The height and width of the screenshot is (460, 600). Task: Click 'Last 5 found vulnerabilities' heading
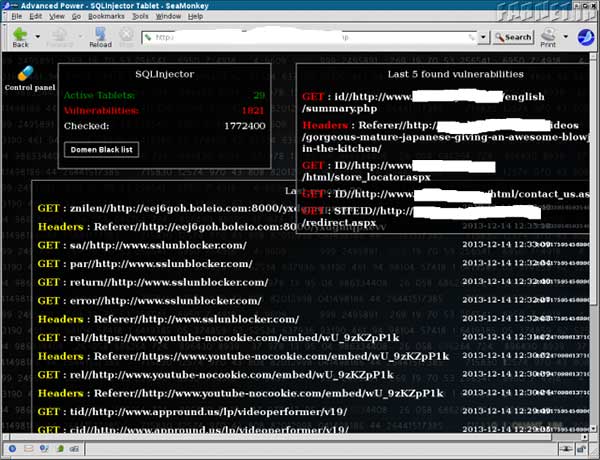[455, 74]
